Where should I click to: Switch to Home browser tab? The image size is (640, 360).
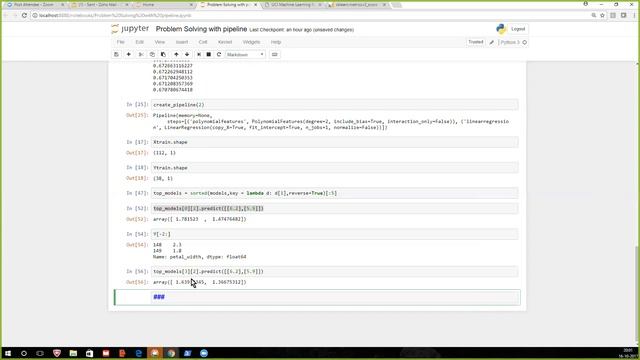coord(164,4)
